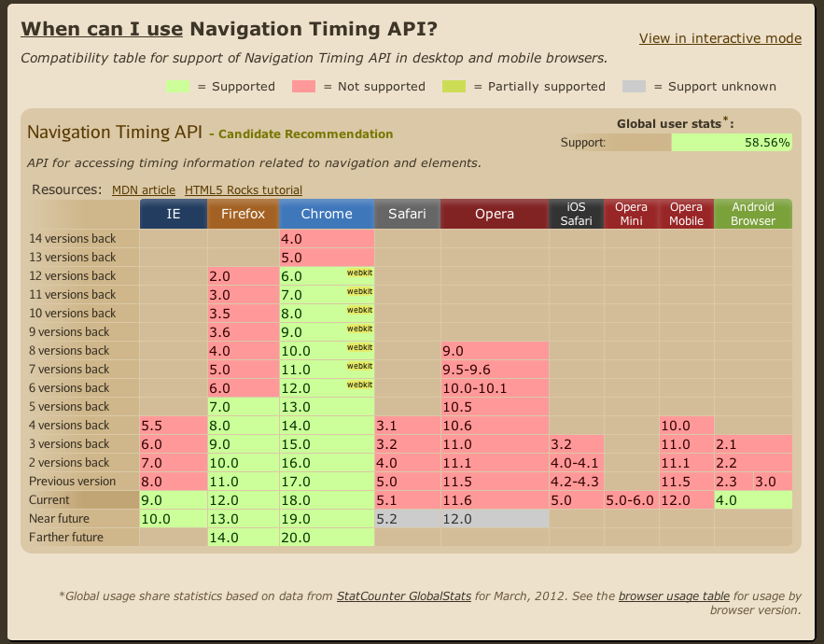Viewport: 824px width, 644px height.
Task: Click the Chrome 18.0 current cell
Action: (327, 500)
